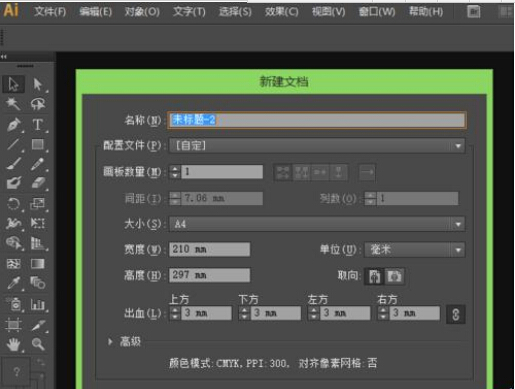
Task: Select the Width/Warp tool
Action: click(13, 223)
